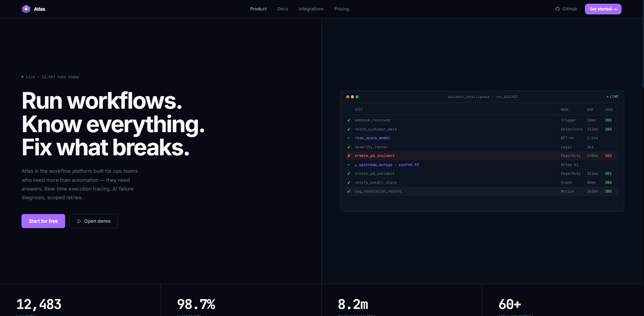Viewport: 644px width, 316px height.
Task: Select the risk_score_model step
Action: tap(372, 138)
